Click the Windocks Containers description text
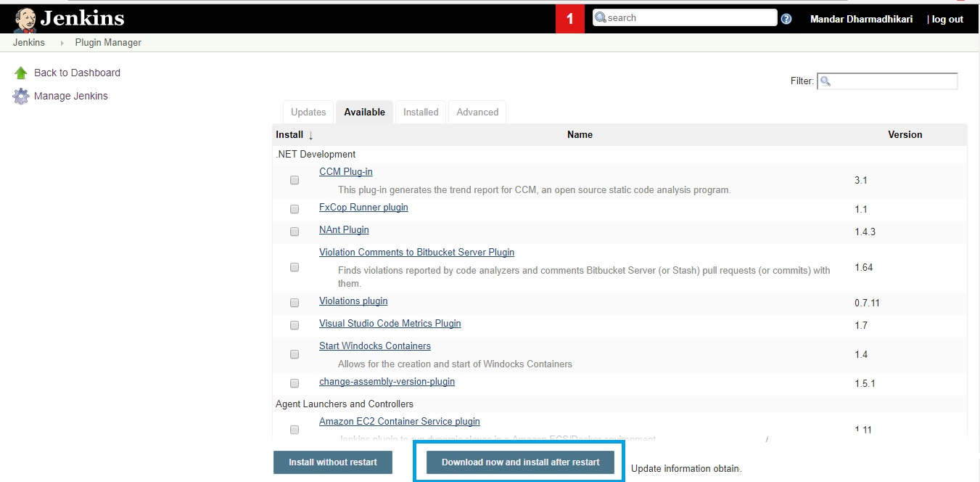Viewport: 980px width, 482px height. (x=455, y=364)
